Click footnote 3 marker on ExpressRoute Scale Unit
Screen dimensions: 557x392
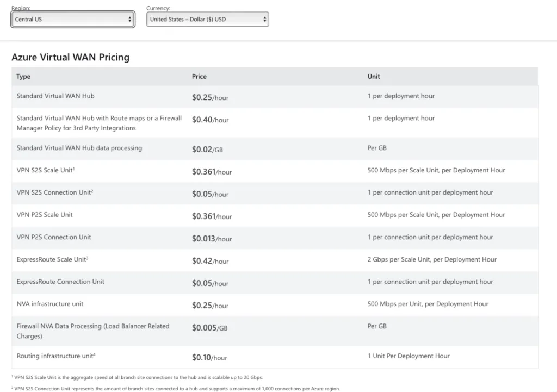click(x=87, y=258)
